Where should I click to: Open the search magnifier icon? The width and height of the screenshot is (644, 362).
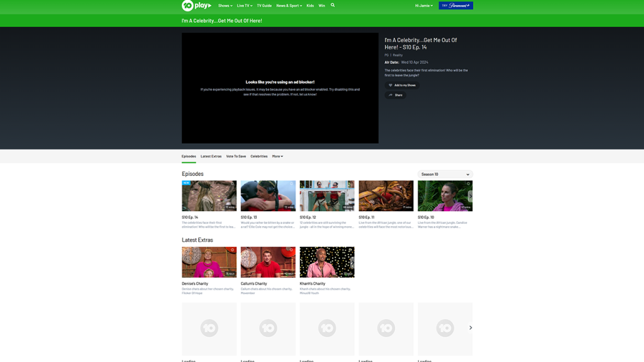click(x=333, y=5)
